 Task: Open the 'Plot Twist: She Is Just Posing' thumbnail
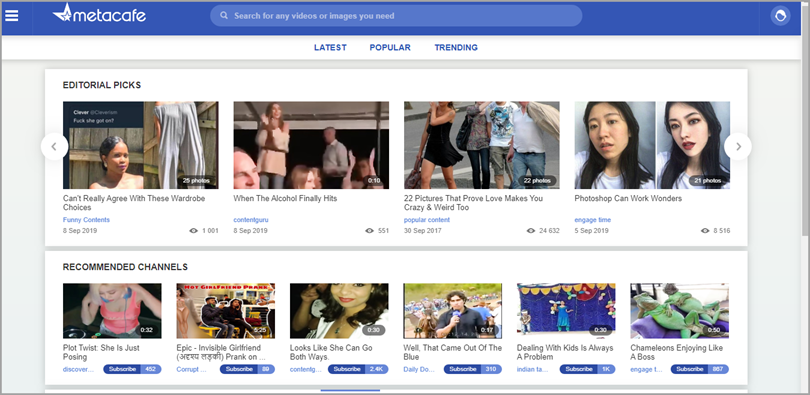click(x=112, y=311)
